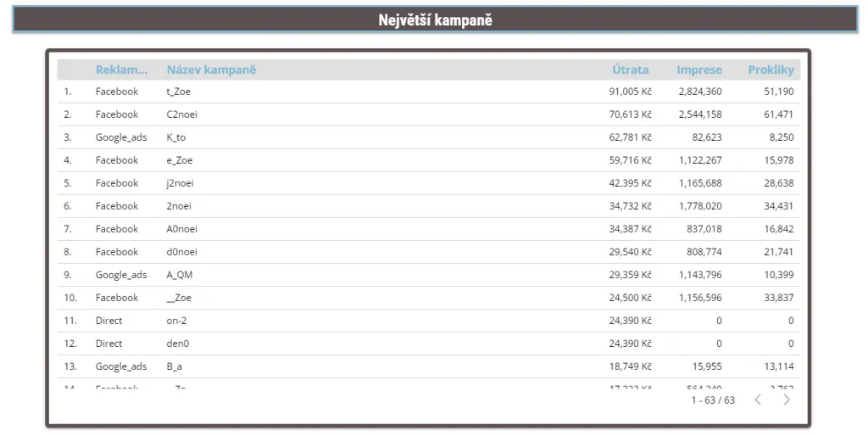868x436 pixels.
Task: Click the spend value 70,613 Kč
Action: tap(630, 115)
